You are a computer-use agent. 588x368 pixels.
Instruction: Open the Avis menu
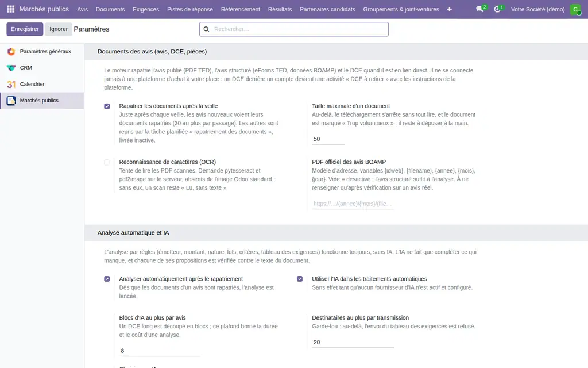click(x=83, y=9)
